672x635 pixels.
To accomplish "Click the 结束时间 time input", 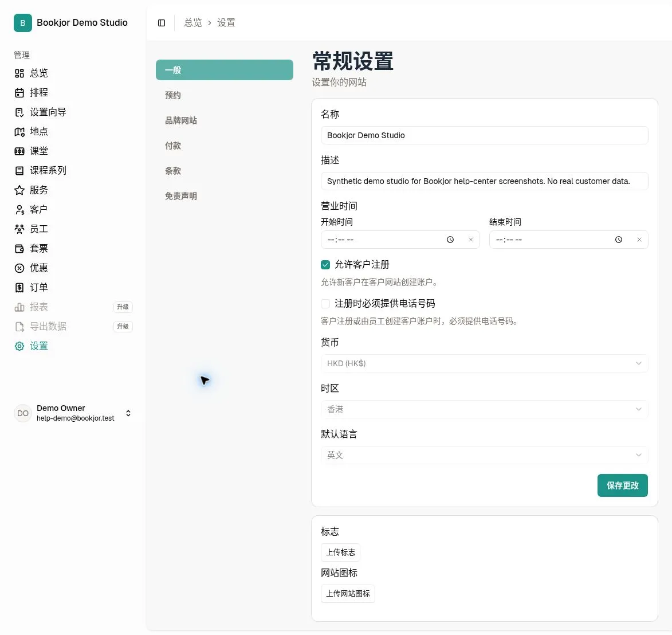I will click(x=568, y=240).
